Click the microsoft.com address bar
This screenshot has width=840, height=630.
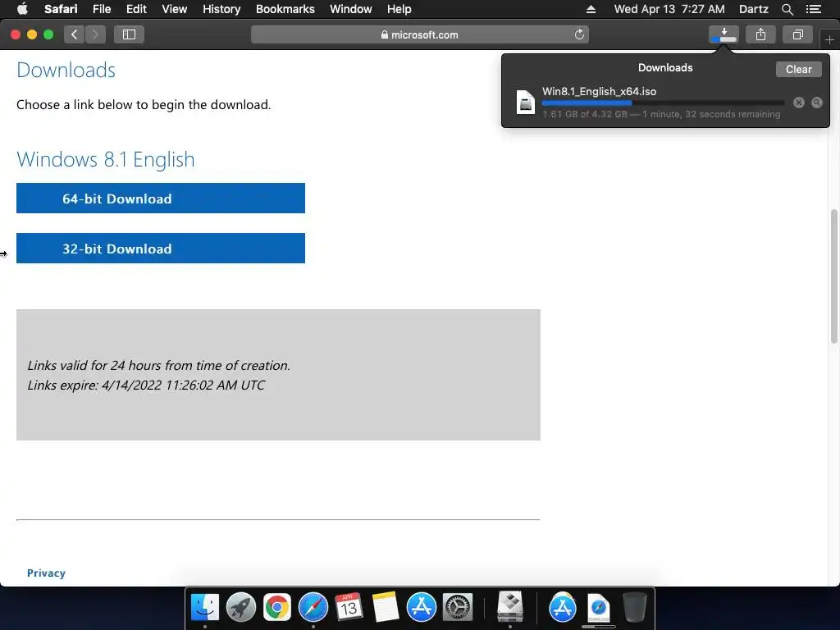click(x=419, y=34)
